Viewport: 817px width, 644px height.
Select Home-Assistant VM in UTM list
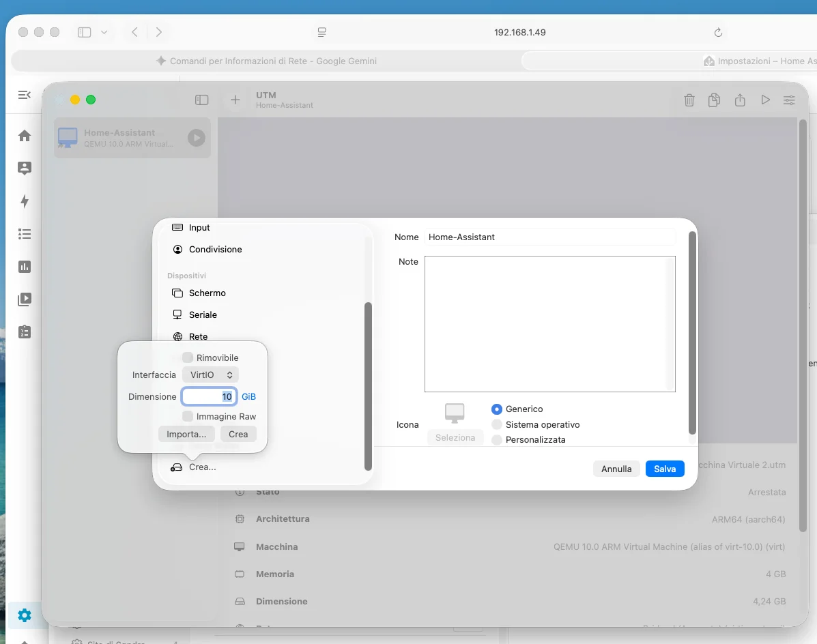pyautogui.click(x=132, y=138)
